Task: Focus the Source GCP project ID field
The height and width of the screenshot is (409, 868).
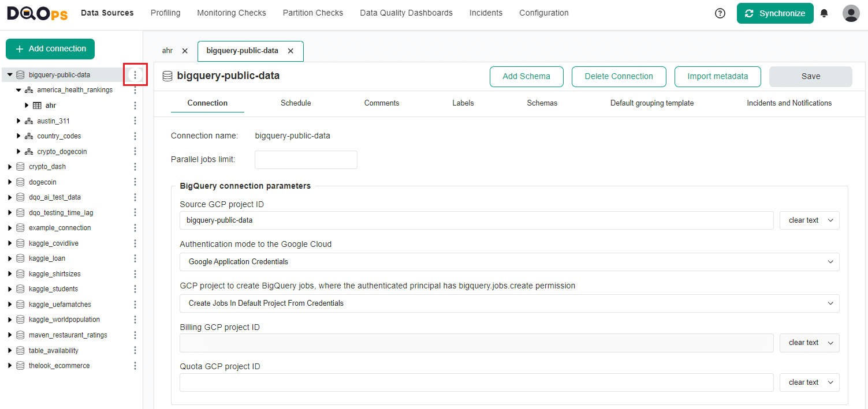Action: pyautogui.click(x=476, y=220)
